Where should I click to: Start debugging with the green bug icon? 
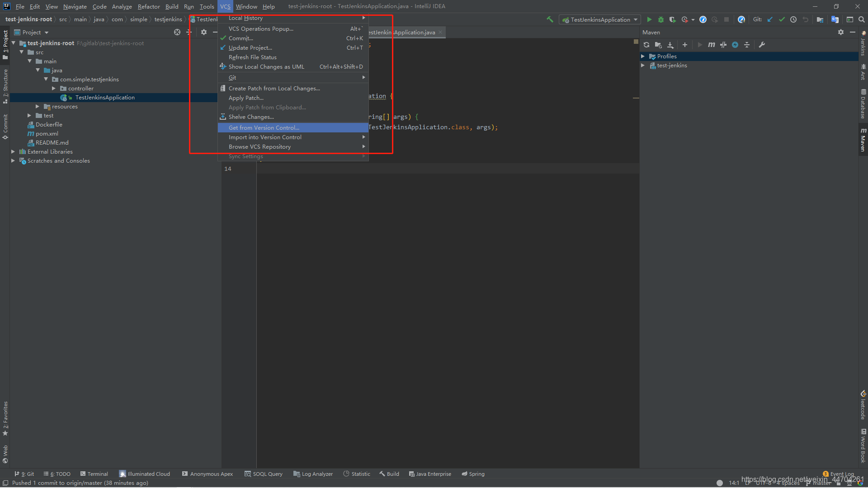coord(661,19)
